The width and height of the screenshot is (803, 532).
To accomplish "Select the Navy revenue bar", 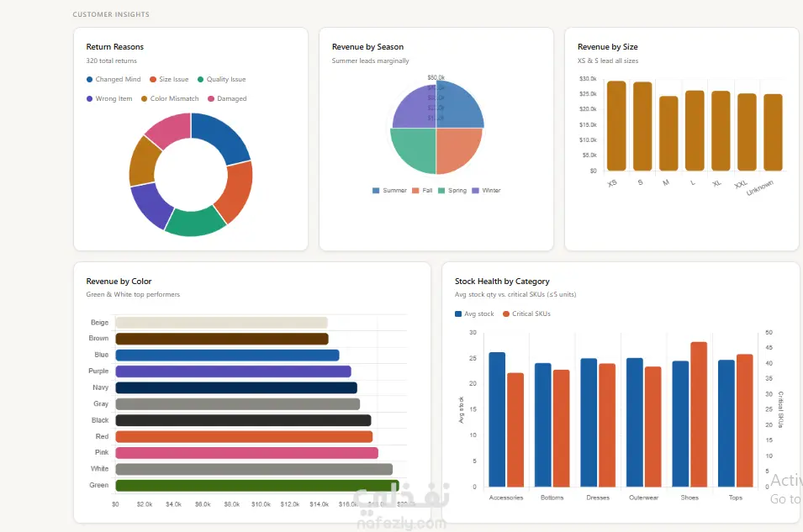I will coord(236,387).
